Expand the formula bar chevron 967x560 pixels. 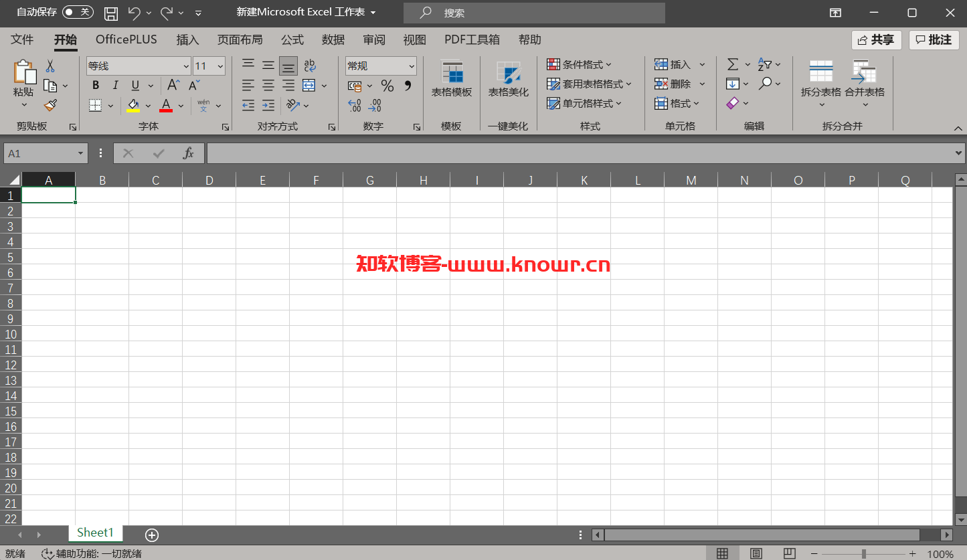click(959, 153)
